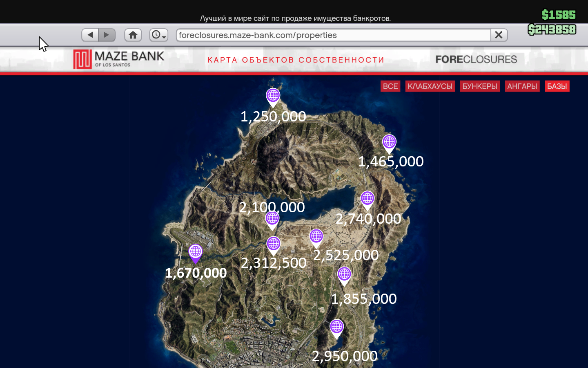The width and height of the screenshot is (588, 368).
Task: Click the $1585 cash counter
Action: tap(559, 15)
